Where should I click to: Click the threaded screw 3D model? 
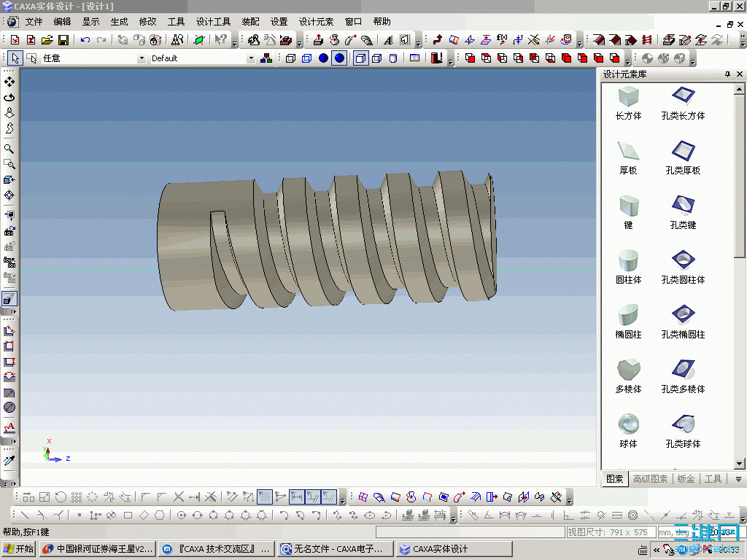click(327, 241)
